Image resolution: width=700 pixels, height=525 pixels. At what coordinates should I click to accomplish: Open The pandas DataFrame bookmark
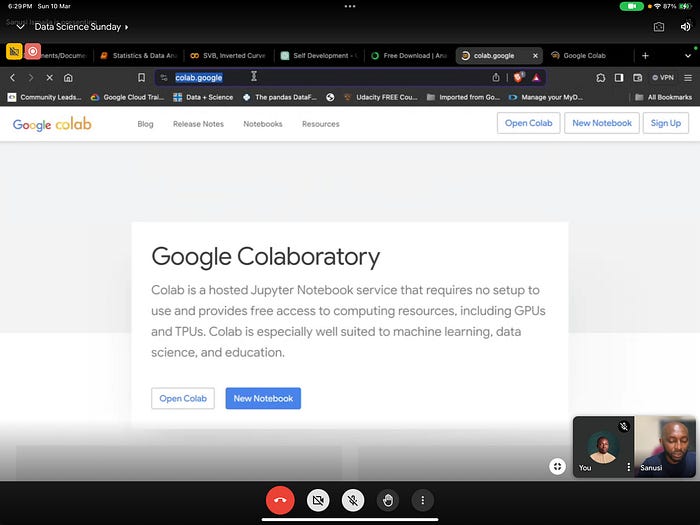click(x=280, y=97)
